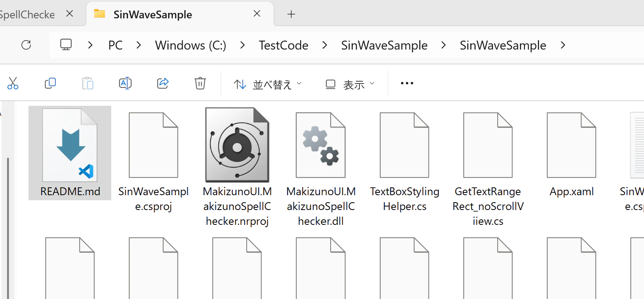
Task: Expand the chevron following TestCode
Action: click(325, 45)
